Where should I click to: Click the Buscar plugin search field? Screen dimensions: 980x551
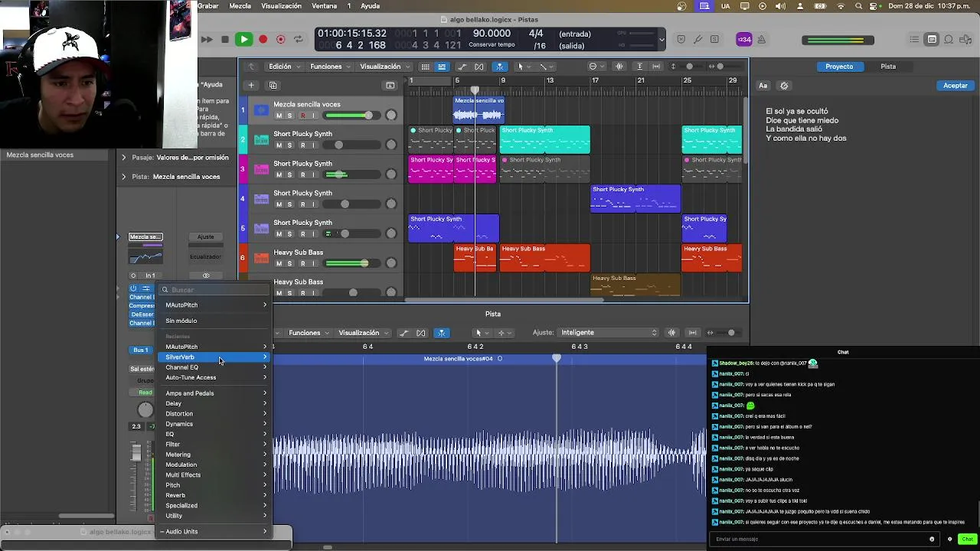pos(215,290)
